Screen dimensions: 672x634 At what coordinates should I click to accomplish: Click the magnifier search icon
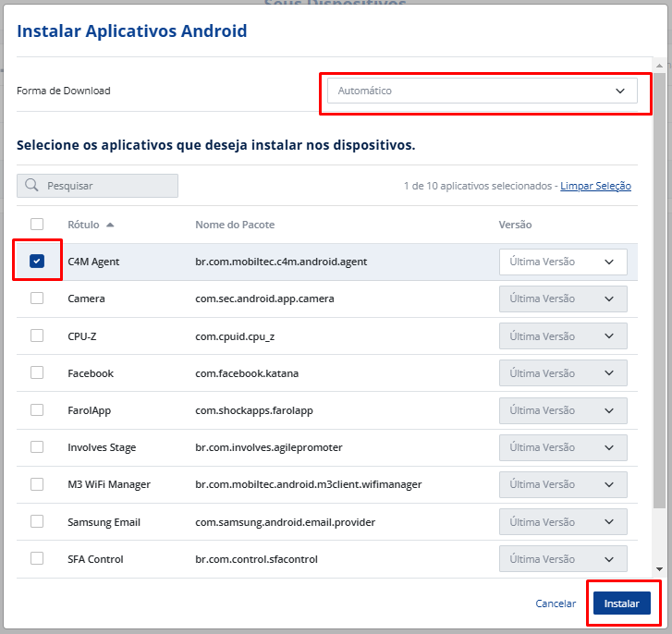click(x=31, y=186)
